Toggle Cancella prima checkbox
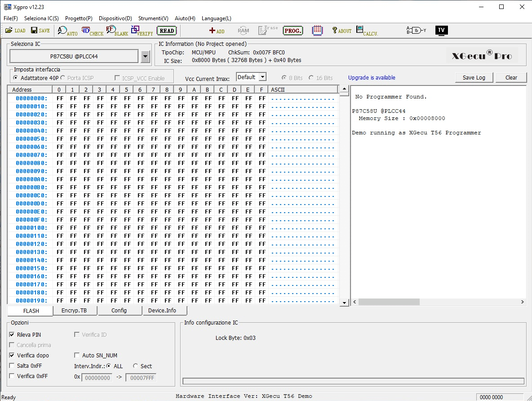 pos(12,345)
